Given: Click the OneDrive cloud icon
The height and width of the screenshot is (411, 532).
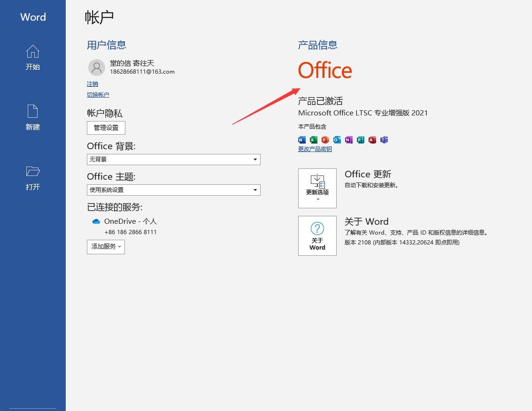Looking at the screenshot, I should [x=96, y=221].
